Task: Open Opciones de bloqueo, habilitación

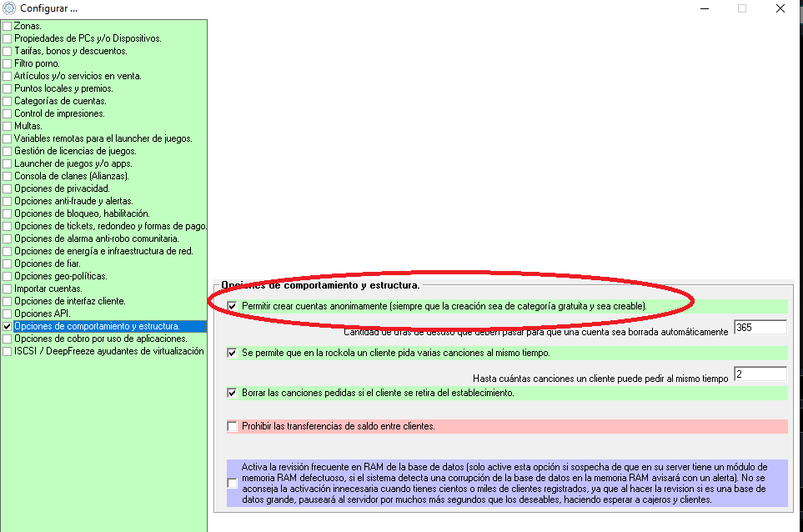Action: point(82,213)
